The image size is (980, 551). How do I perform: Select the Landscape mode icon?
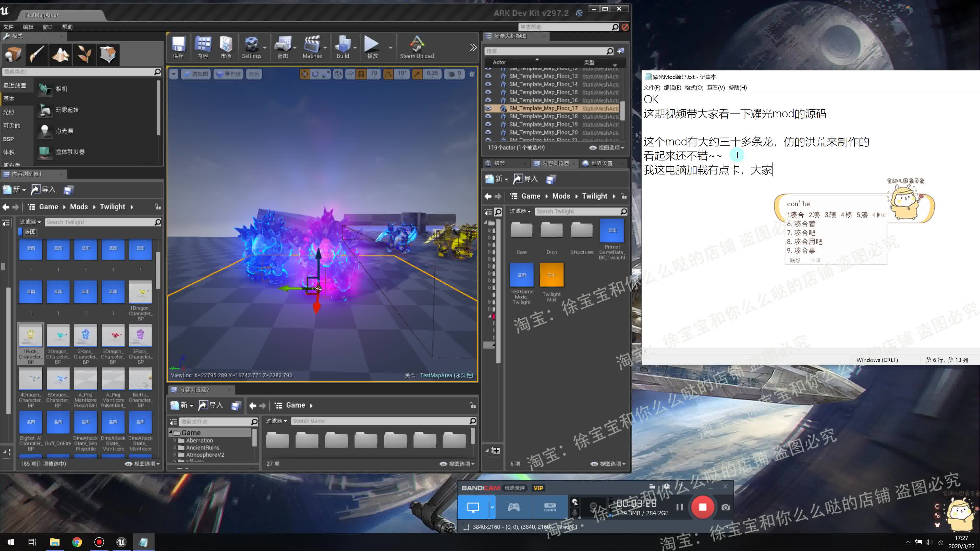60,54
